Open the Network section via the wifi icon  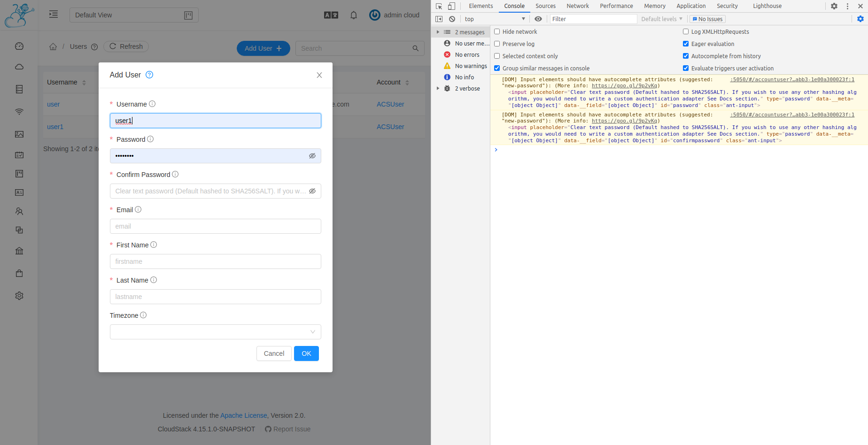pos(19,111)
